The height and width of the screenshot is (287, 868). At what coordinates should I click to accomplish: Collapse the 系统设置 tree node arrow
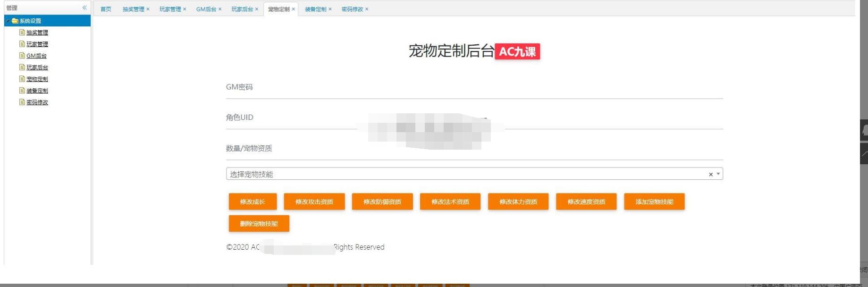point(8,21)
